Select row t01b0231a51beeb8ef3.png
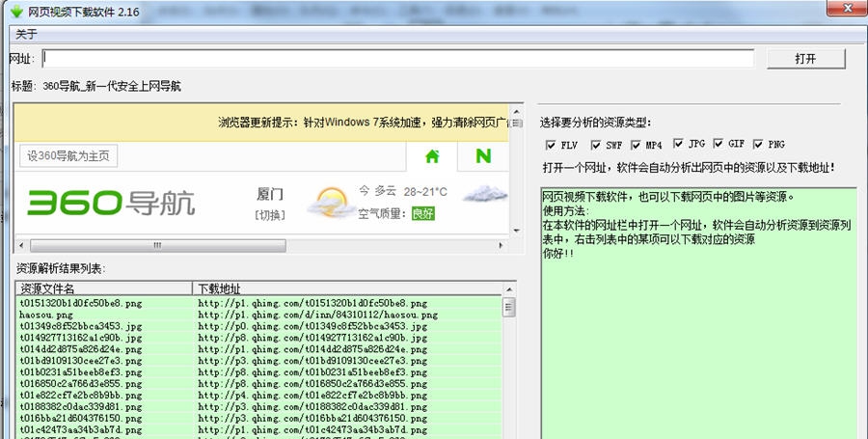Image resolution: width=868 pixels, height=439 pixels. [258, 372]
